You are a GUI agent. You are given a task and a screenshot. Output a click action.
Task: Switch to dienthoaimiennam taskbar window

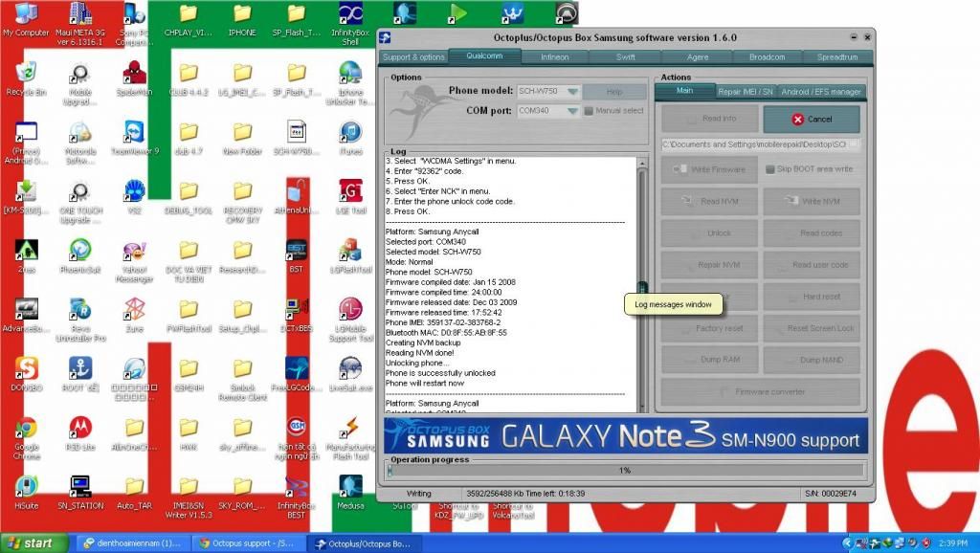(133, 543)
